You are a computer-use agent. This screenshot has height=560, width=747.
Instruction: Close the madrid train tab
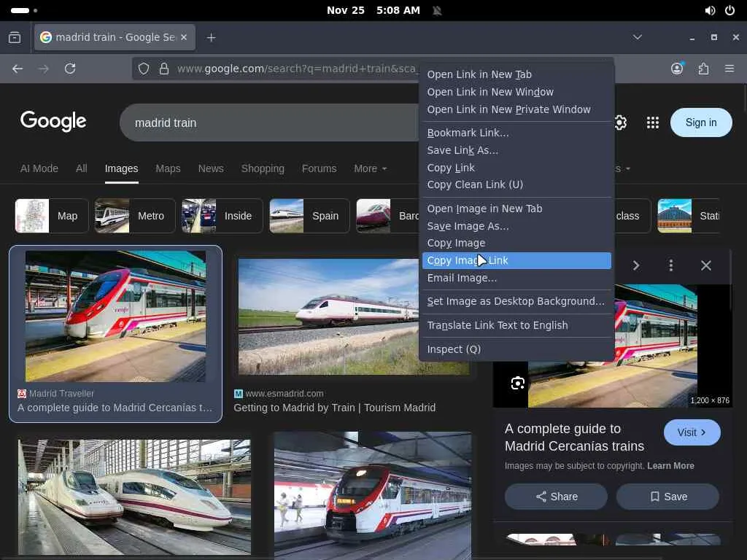click(x=184, y=37)
